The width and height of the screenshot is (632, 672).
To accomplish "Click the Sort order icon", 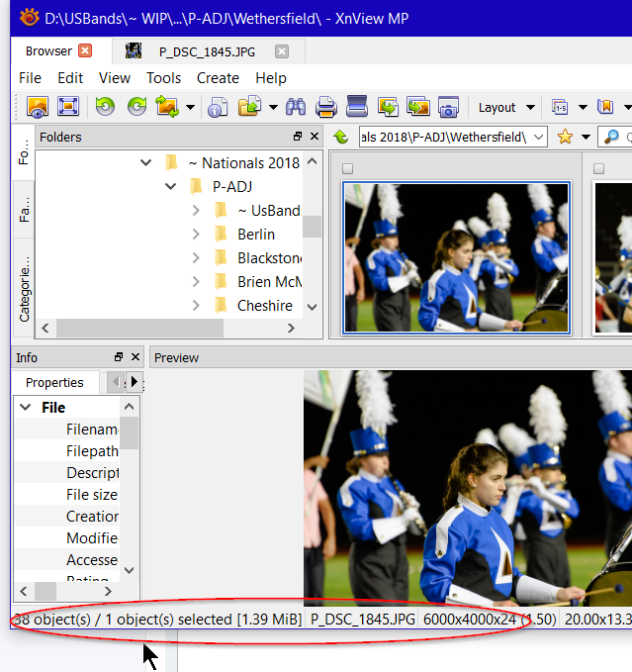I will click(x=560, y=107).
